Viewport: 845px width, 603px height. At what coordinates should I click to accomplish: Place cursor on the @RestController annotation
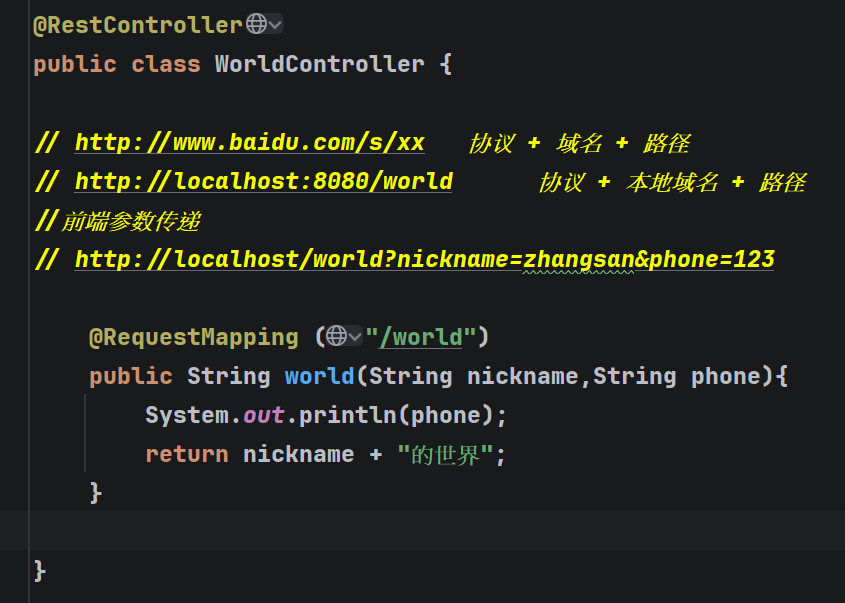pyautogui.click(x=138, y=25)
